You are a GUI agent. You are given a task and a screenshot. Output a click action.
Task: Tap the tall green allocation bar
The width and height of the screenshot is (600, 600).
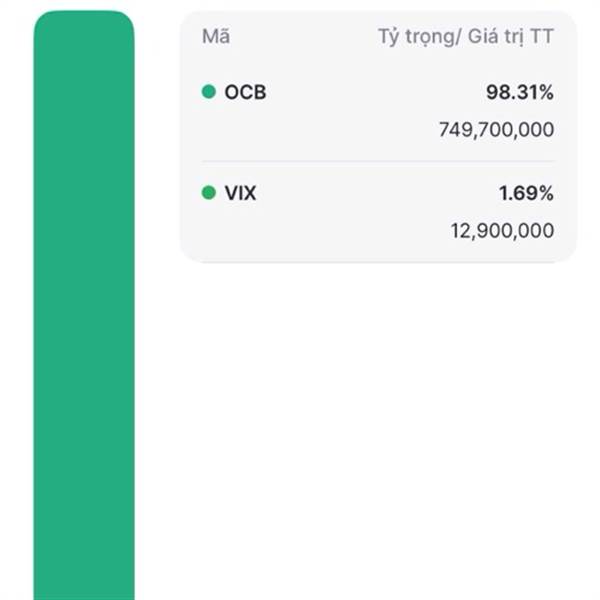(x=84, y=305)
